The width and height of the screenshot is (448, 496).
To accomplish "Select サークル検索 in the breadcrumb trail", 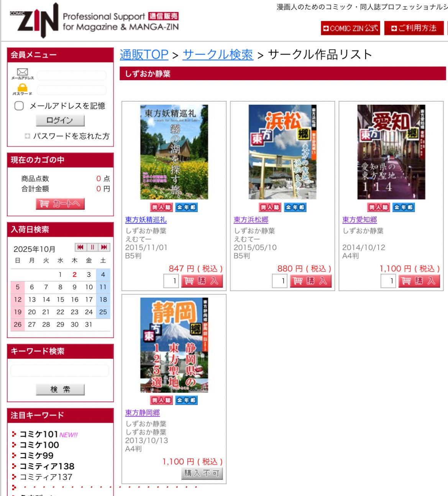I will coord(218,54).
